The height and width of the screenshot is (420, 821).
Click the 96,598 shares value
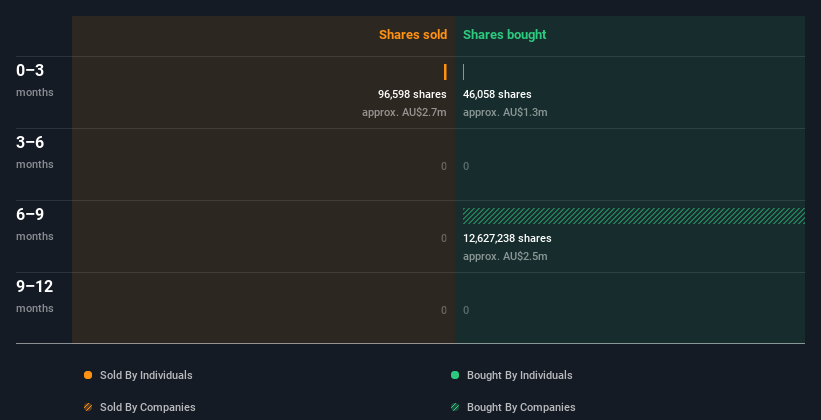pos(413,94)
